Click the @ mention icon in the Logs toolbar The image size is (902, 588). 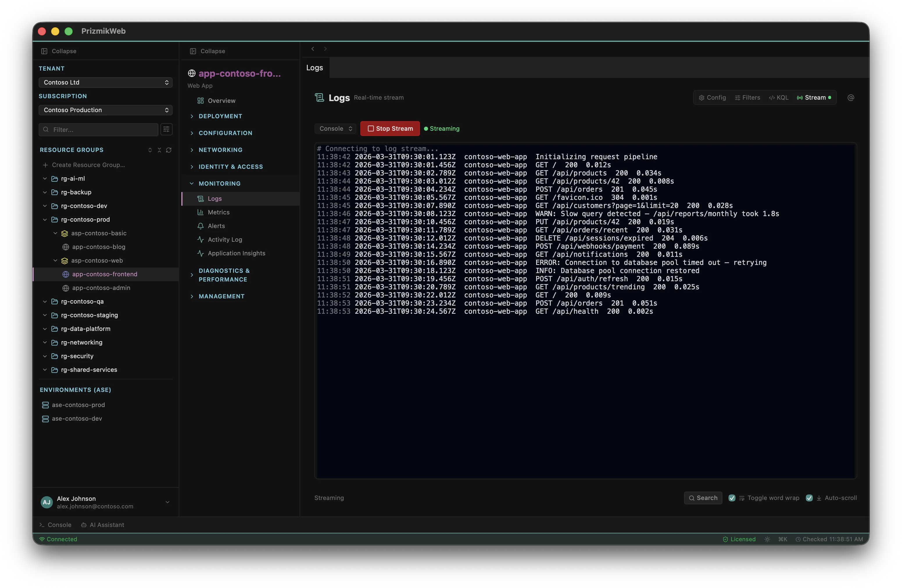[x=851, y=97]
